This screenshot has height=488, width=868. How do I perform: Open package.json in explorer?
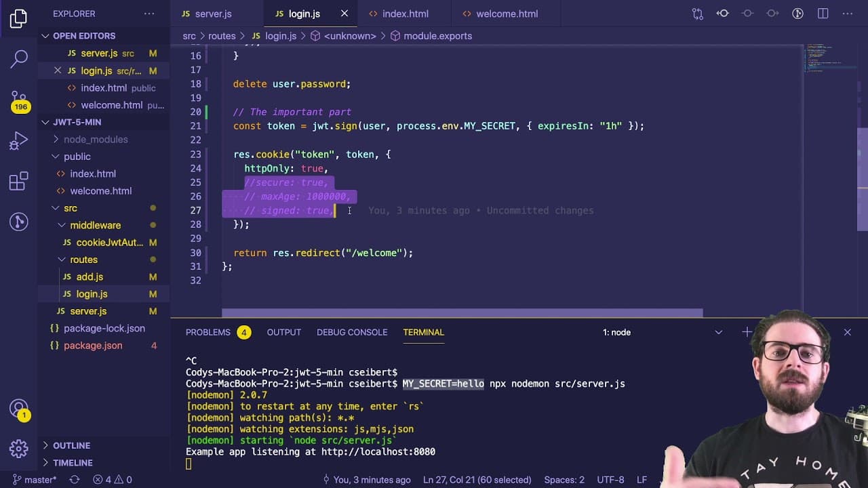coord(104,346)
